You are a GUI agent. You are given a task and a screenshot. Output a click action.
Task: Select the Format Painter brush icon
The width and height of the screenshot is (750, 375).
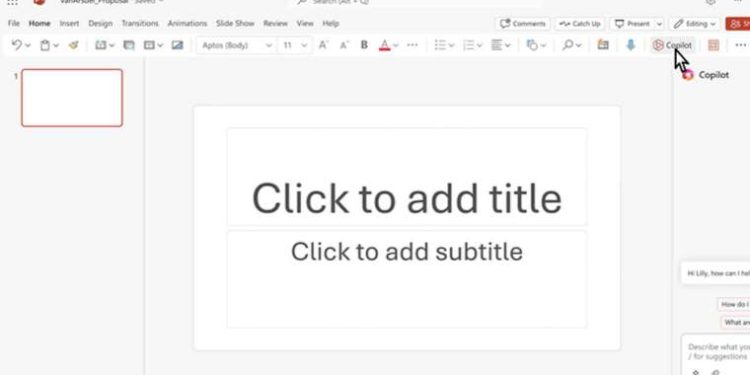click(73, 45)
